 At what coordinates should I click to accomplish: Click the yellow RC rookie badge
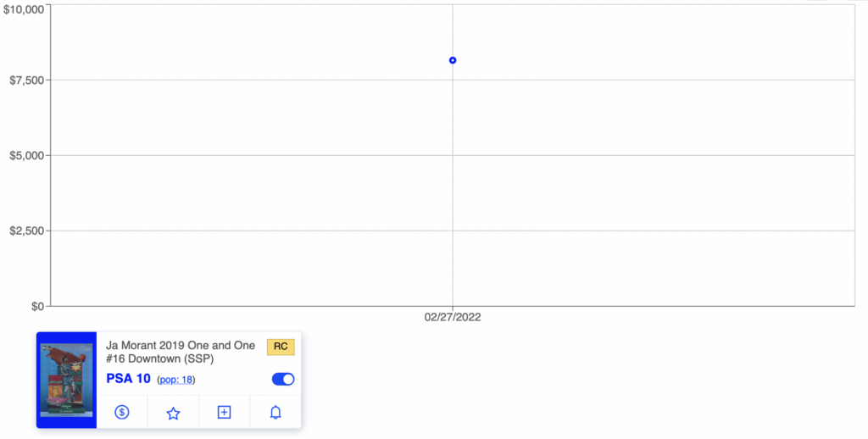[x=281, y=347]
